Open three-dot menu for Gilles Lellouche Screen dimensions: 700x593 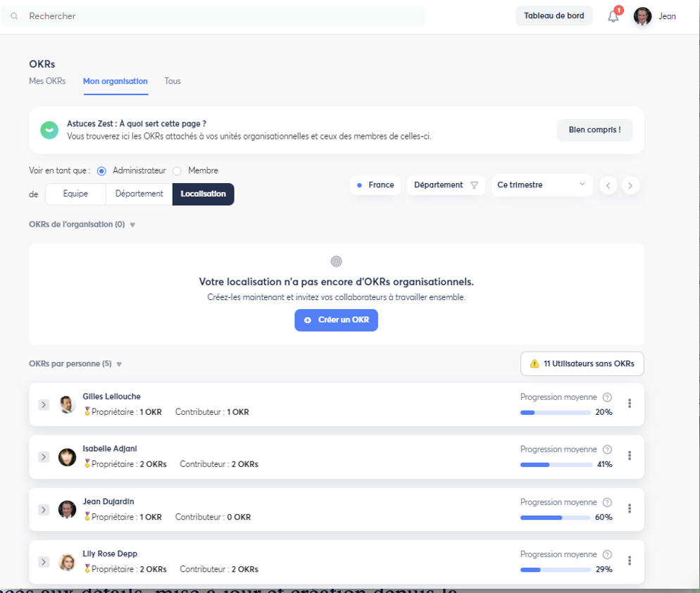pyautogui.click(x=630, y=404)
